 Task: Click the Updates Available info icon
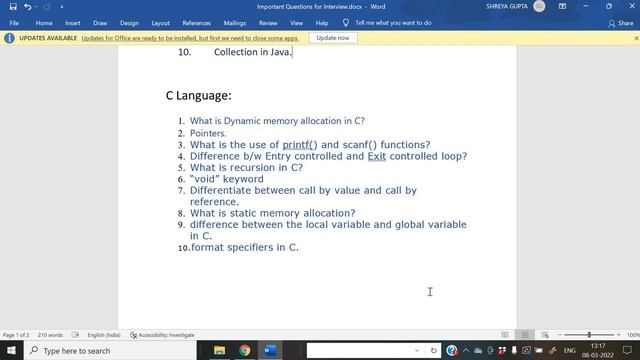coord(9,38)
